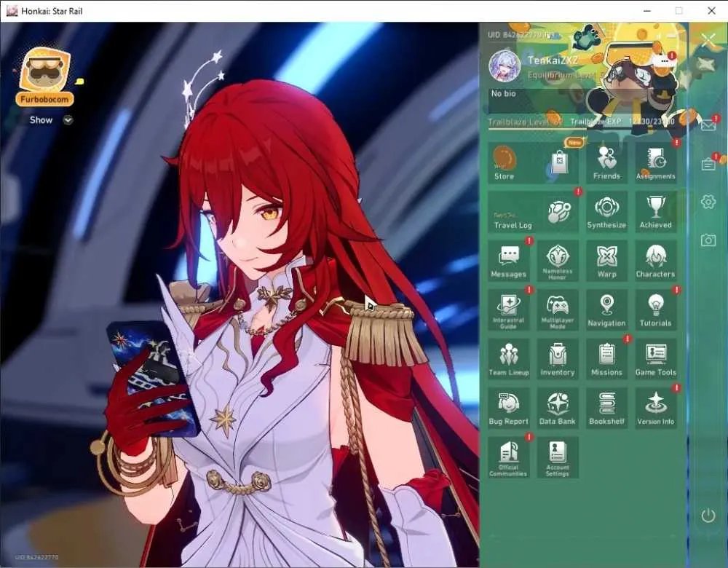Open the settings gear

click(x=708, y=202)
